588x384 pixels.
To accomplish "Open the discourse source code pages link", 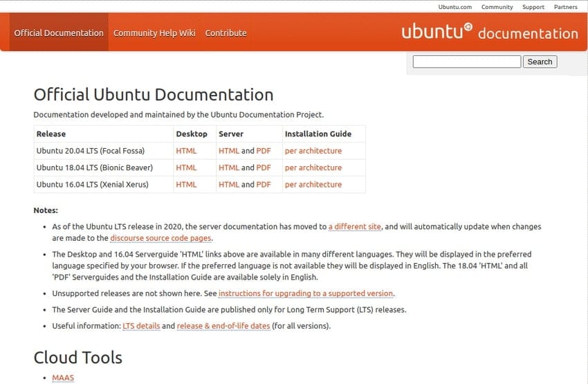I will [160, 238].
